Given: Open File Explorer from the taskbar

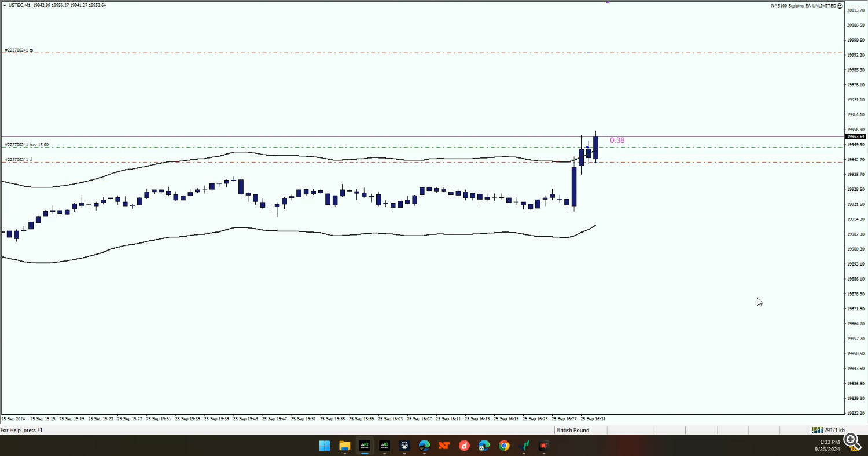Looking at the screenshot, I should tap(345, 446).
